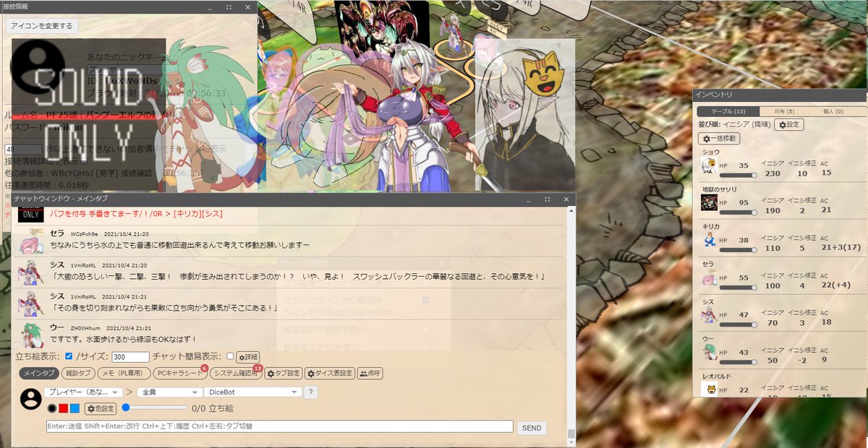Focus the chat message input box
Screen dimensions: 868x448
pos(279,427)
